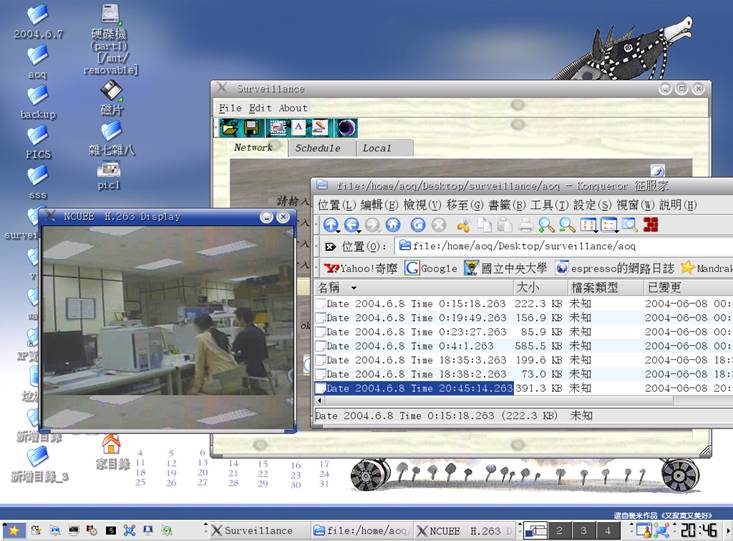Click the floppy disk save icon

pyautogui.click(x=252, y=127)
